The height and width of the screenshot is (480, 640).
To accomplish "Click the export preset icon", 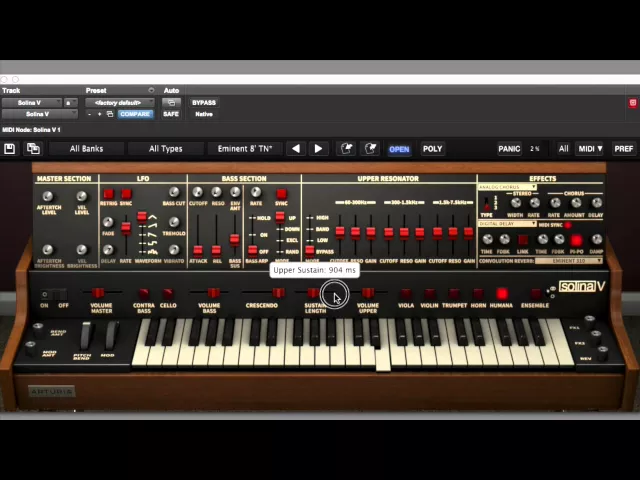I will click(370, 149).
